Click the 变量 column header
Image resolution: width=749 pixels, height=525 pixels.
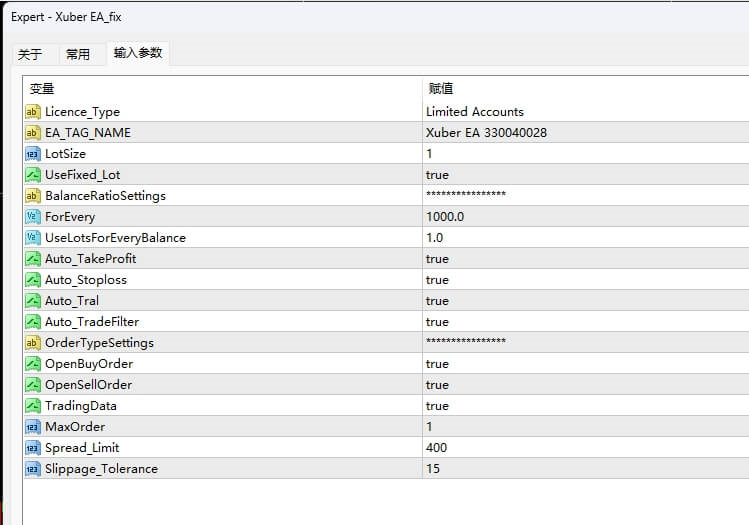tap(42, 89)
